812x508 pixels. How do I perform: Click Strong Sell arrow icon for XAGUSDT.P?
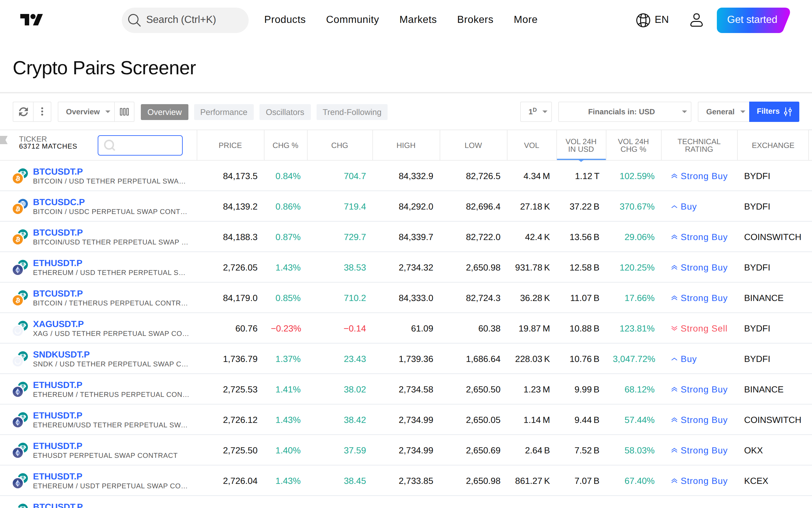[674, 328]
